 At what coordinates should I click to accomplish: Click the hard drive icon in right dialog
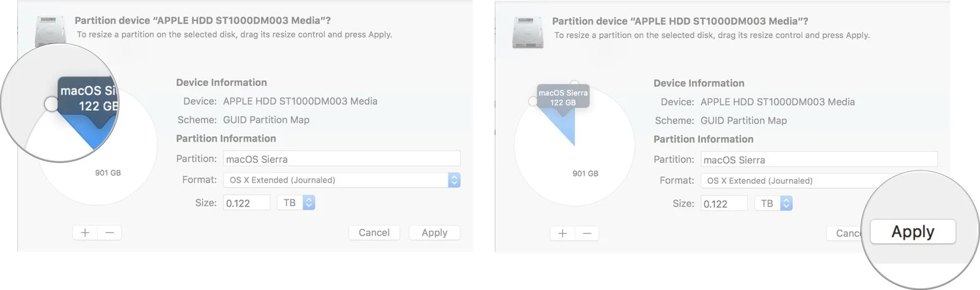tap(527, 34)
